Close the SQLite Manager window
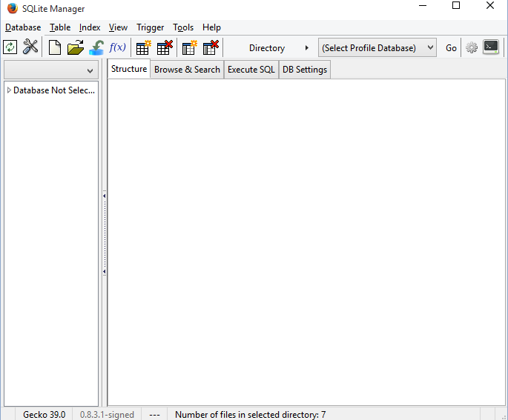 pos(490,5)
